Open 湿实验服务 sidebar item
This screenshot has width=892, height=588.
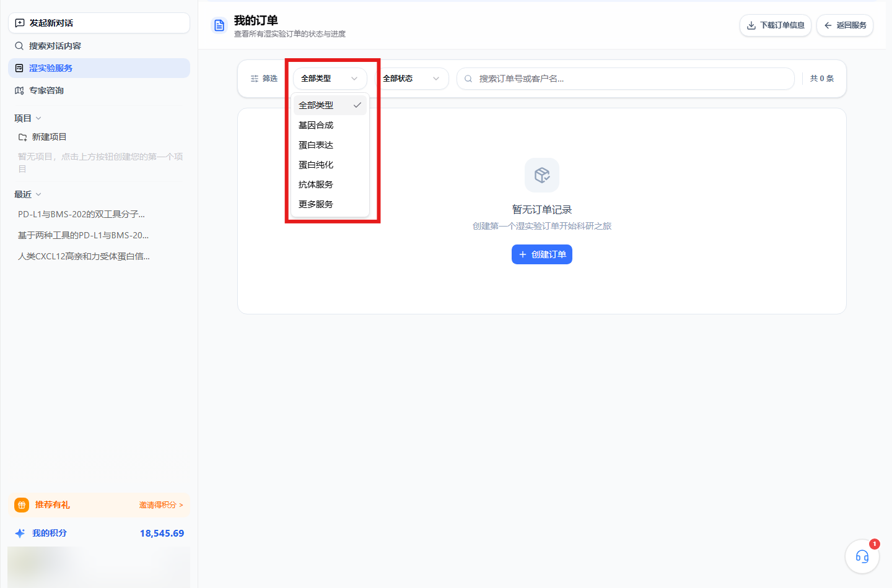click(x=99, y=68)
